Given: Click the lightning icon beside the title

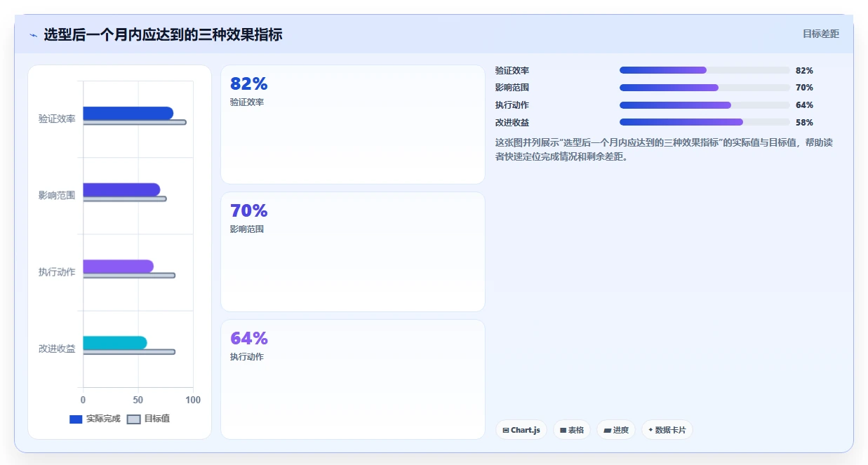Looking at the screenshot, I should pos(33,35).
